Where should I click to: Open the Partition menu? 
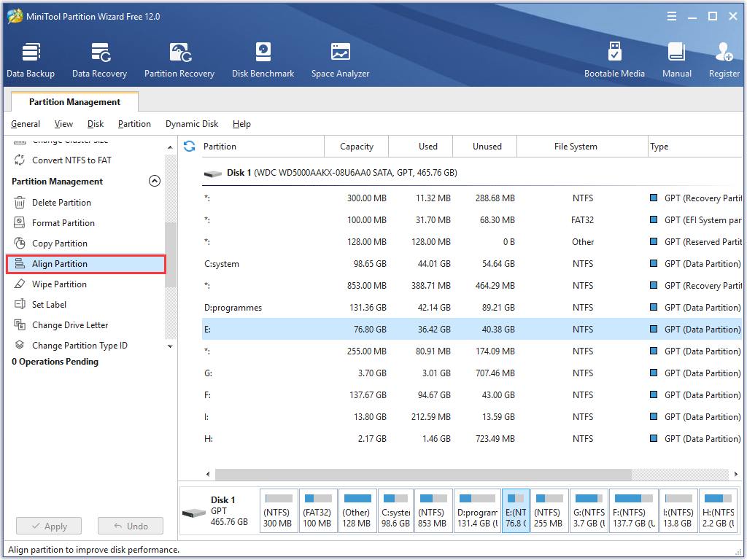click(x=134, y=124)
